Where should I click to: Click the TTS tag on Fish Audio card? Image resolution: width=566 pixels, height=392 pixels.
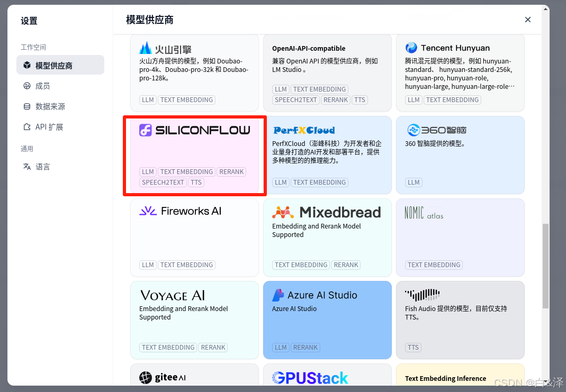pos(413,347)
